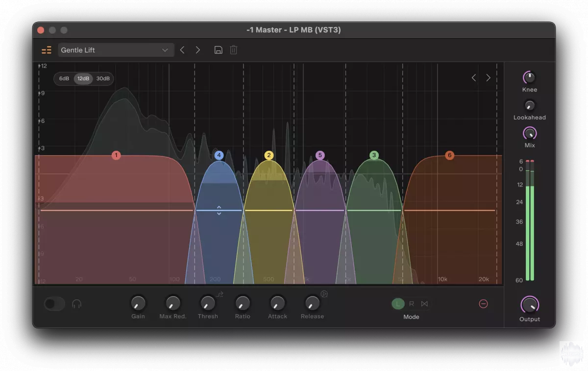Click the Mix knob
The width and height of the screenshot is (588, 371).
(x=530, y=133)
